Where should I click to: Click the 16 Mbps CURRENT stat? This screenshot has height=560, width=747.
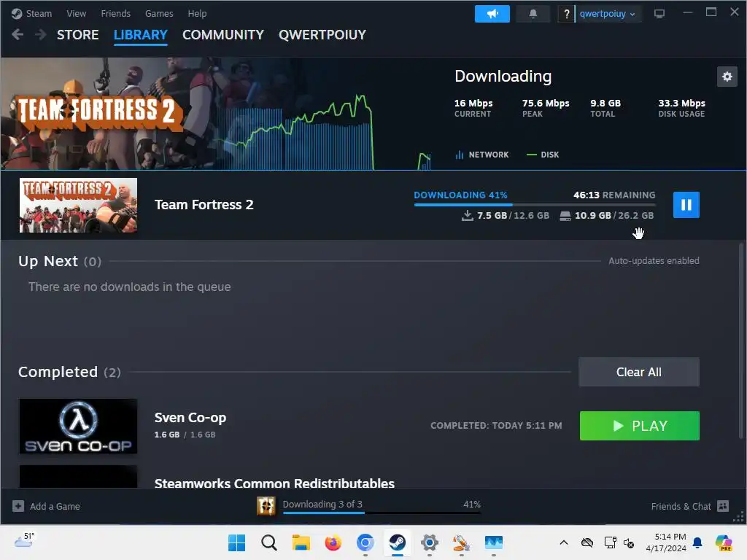point(473,108)
